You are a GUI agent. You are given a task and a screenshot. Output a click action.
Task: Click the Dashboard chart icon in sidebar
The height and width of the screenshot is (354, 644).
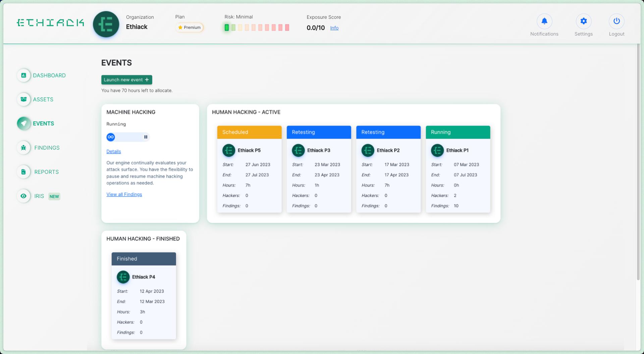(x=23, y=75)
